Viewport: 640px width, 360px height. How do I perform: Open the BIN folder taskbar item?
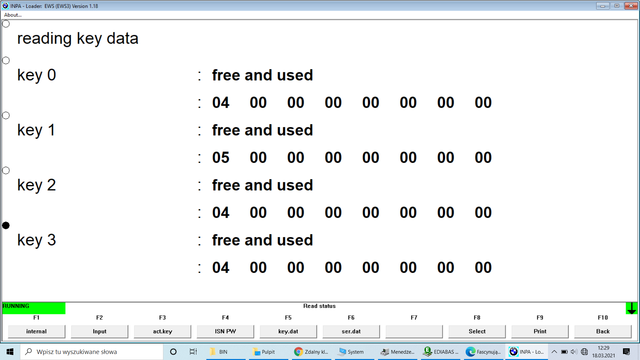point(226,351)
